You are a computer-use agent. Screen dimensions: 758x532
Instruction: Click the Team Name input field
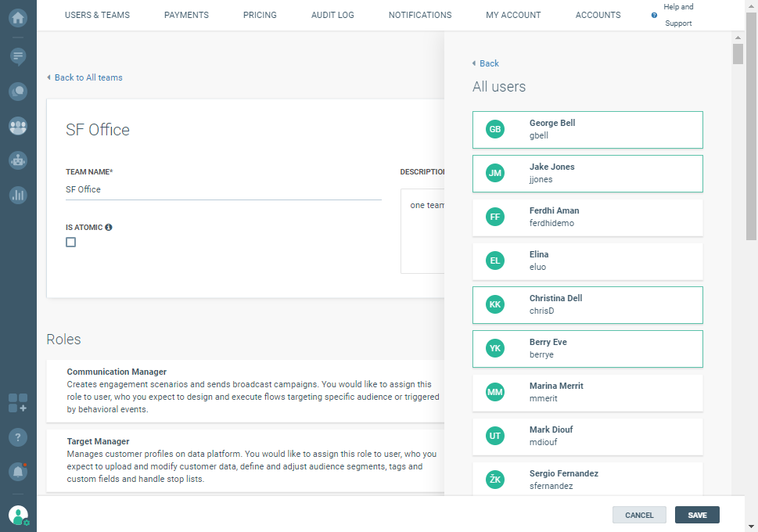click(223, 189)
